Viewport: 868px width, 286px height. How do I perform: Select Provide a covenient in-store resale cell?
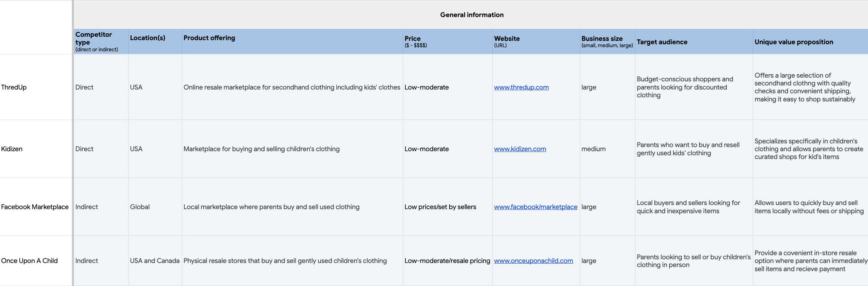tap(810, 261)
